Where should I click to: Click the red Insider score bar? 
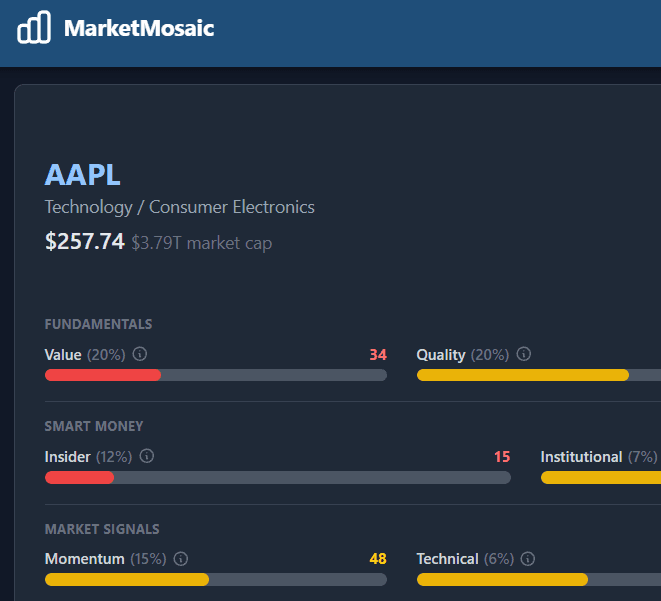pos(79,478)
